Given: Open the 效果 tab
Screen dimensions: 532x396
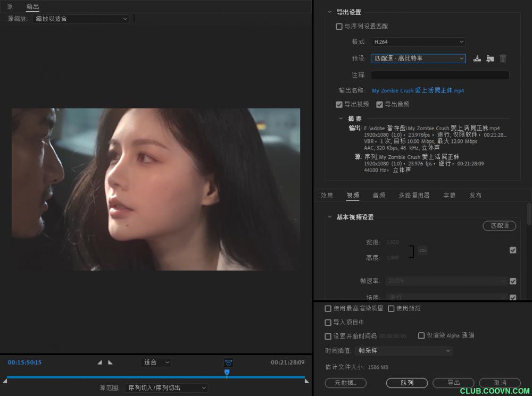Looking at the screenshot, I should [x=327, y=195].
